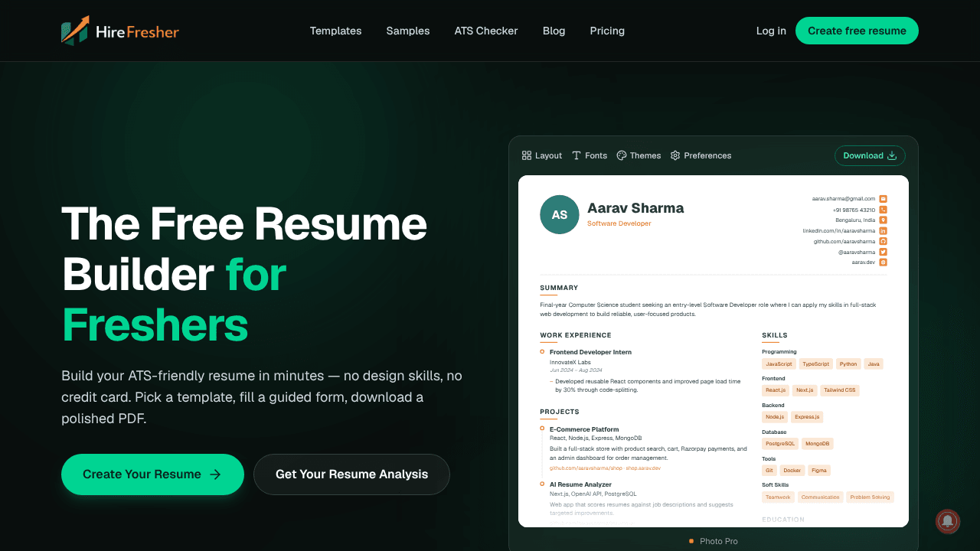The height and width of the screenshot is (551, 980).
Task: Click the Create free resume button
Action: [857, 31]
